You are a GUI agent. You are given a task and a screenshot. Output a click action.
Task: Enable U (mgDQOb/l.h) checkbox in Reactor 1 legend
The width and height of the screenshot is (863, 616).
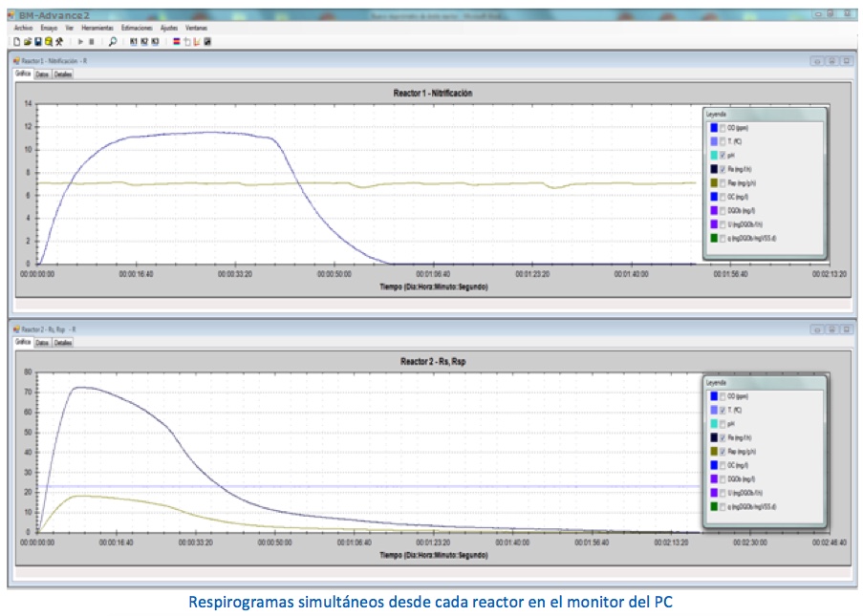point(723,224)
